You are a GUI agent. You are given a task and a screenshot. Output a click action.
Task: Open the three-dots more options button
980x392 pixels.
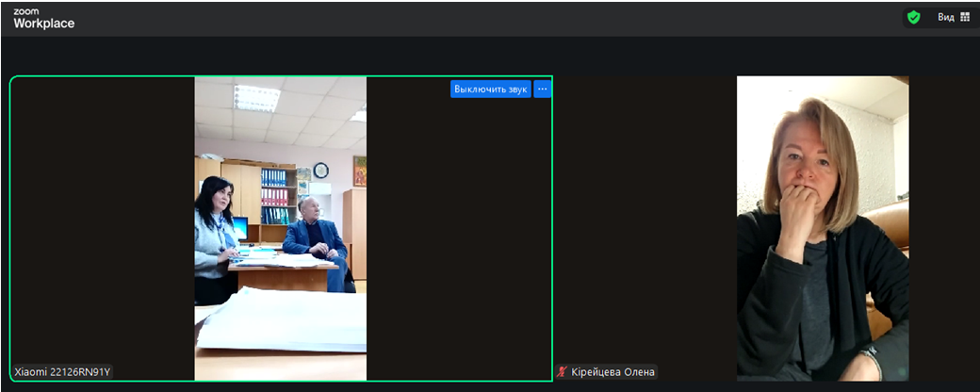coord(542,89)
